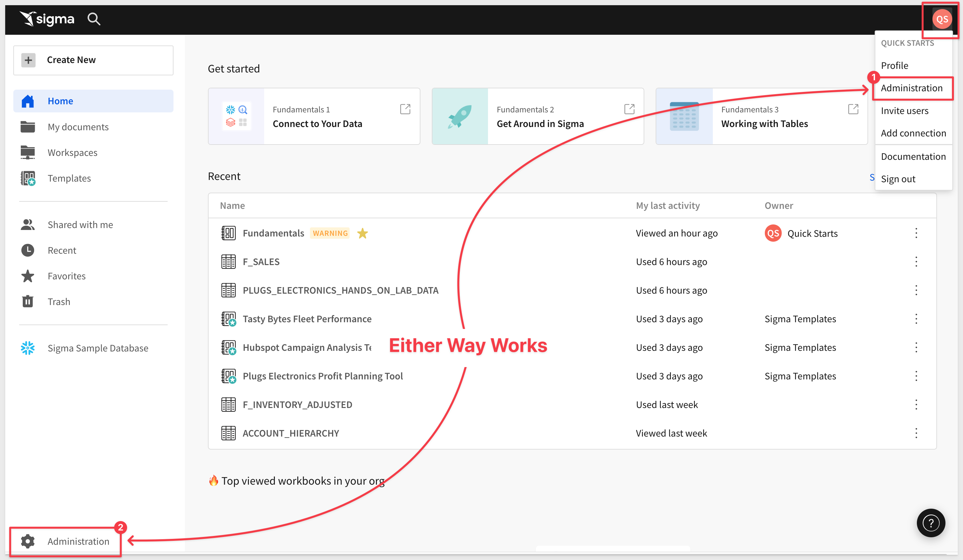
Task: Open Fundamentals 2 Get Around in Sigma card
Action: pos(538,116)
